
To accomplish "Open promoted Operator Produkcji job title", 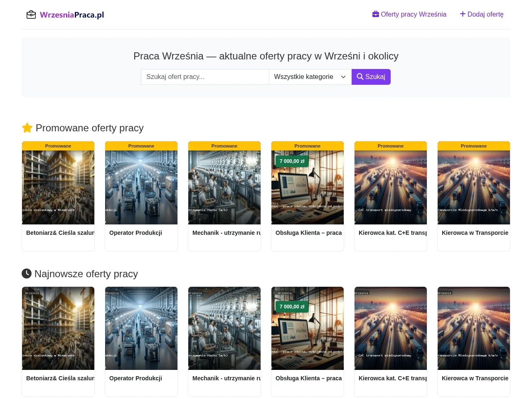I will click(x=135, y=233).
